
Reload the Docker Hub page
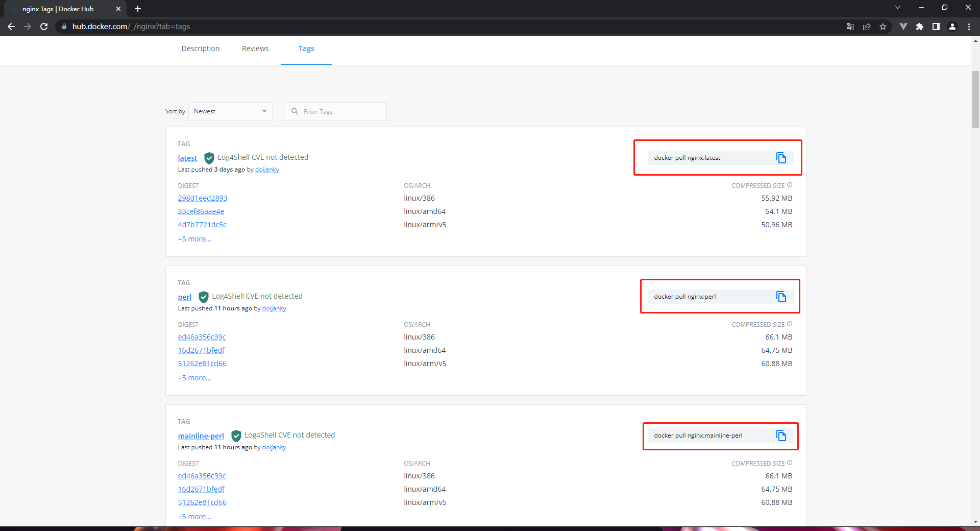(44, 27)
